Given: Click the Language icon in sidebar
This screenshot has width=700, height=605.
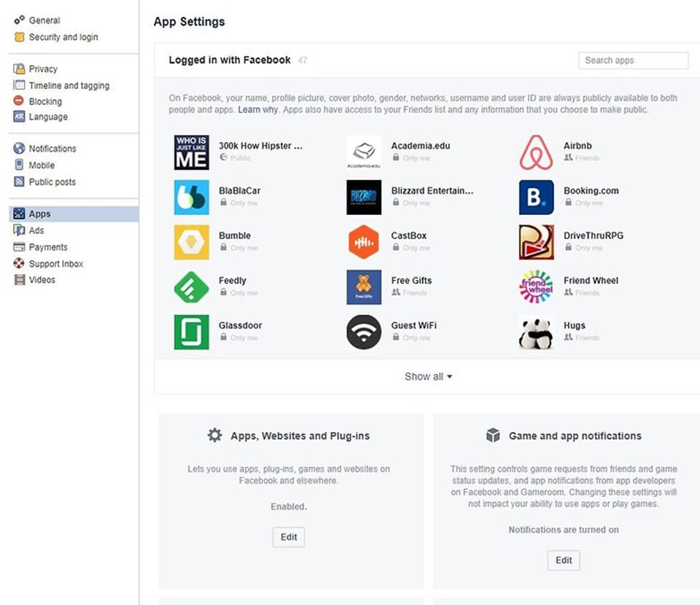Looking at the screenshot, I should [19, 117].
